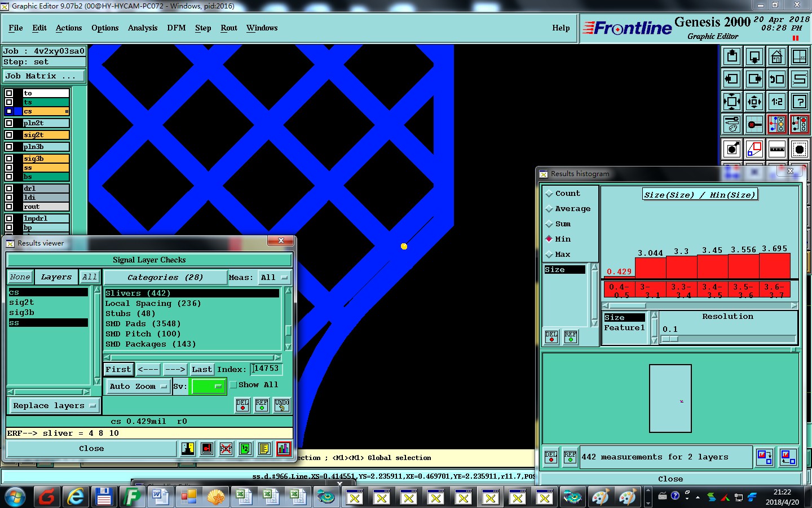812x508 pixels.
Task: Click Close in Results histogram window
Action: [x=670, y=479]
